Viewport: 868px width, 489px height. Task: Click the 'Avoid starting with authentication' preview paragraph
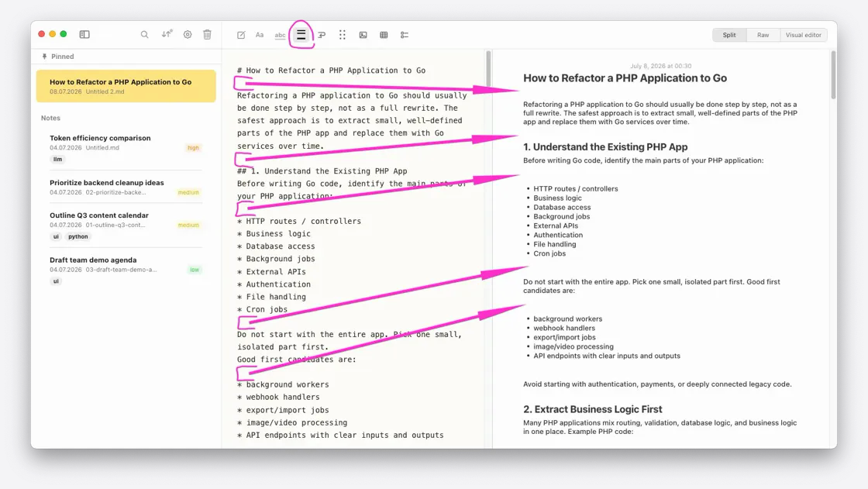point(657,384)
